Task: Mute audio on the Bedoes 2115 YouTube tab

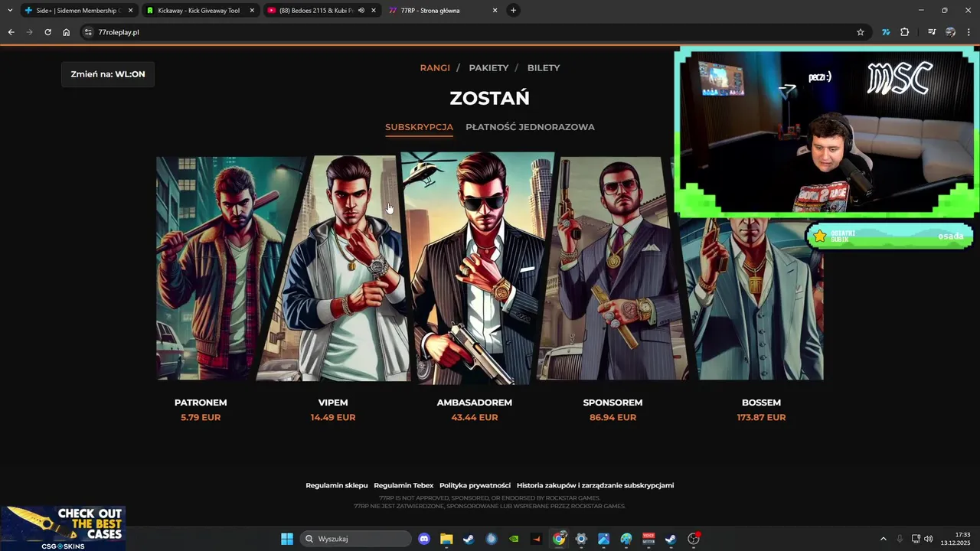Action: point(361,11)
